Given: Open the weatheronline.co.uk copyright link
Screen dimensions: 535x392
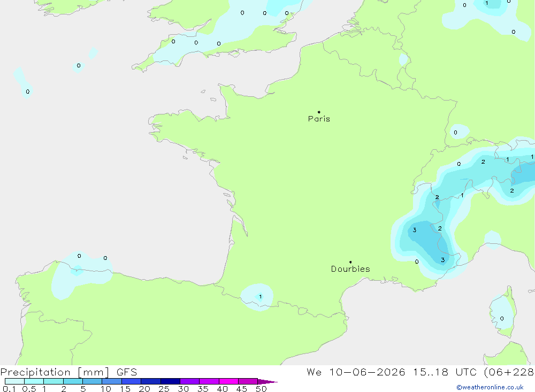Looking at the screenshot, I should [x=490, y=387].
